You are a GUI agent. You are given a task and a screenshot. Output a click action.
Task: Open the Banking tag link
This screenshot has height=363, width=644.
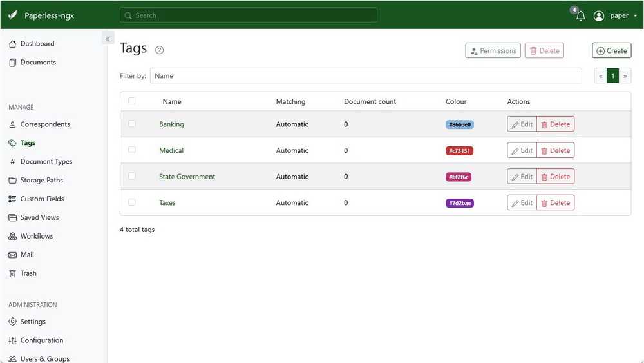click(x=171, y=124)
